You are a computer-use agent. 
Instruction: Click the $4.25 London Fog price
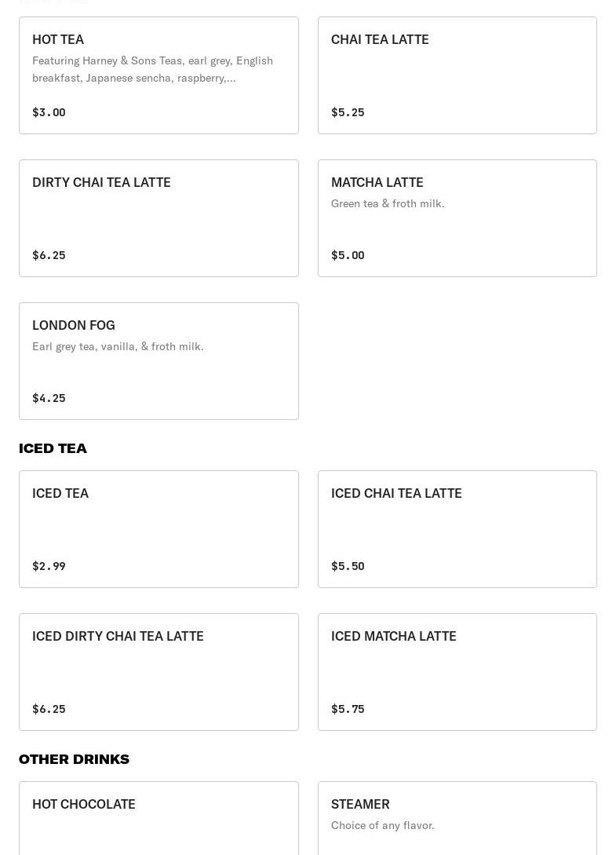coord(49,398)
